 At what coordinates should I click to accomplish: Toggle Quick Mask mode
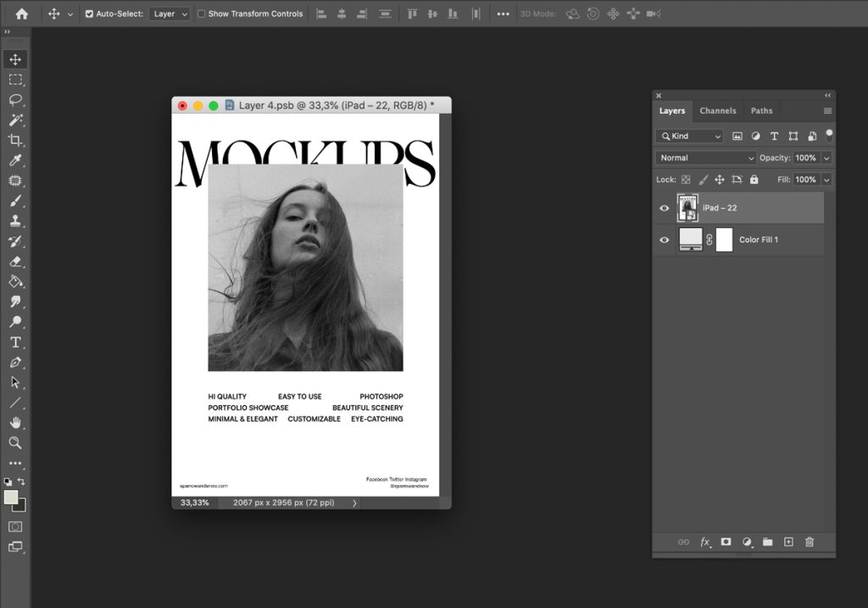coord(15,527)
